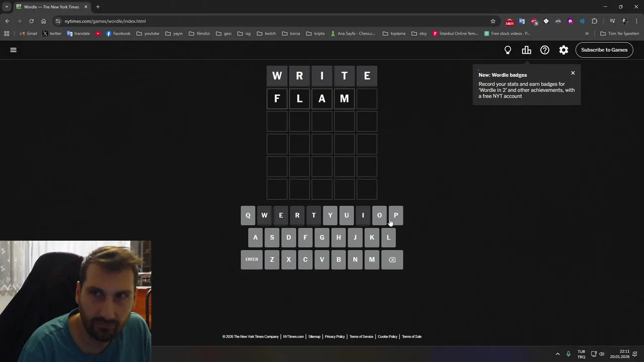Expand the filmdizi bookmark folder
This screenshot has width=644, height=362.
(x=199, y=34)
